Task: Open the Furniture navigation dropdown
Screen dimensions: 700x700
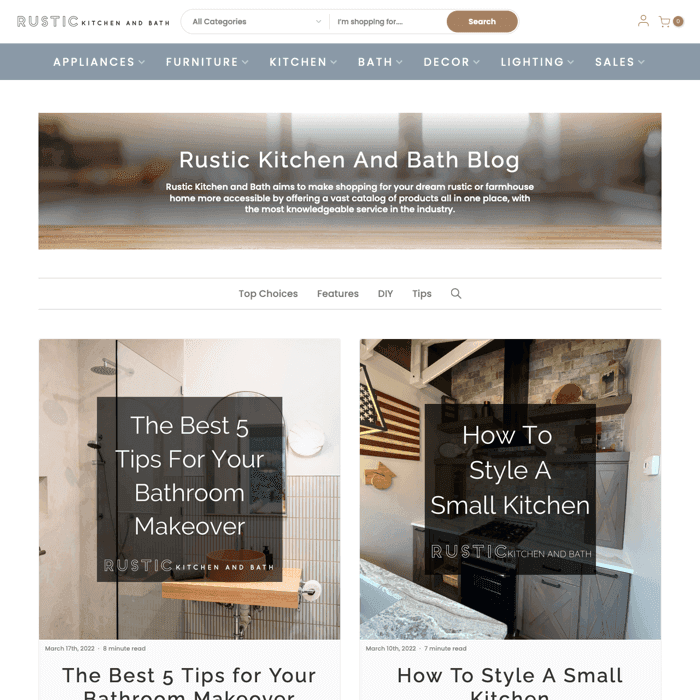Action: point(207,62)
